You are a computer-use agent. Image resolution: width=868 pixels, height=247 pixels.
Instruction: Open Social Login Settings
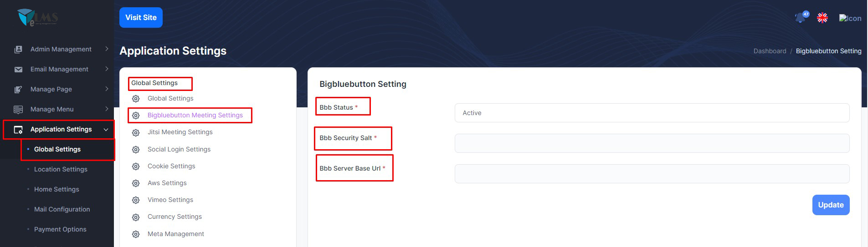pyautogui.click(x=179, y=149)
